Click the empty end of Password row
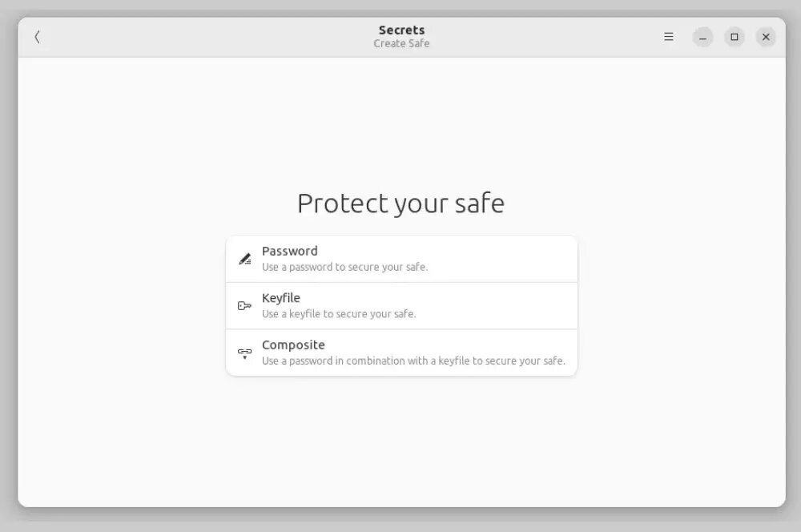 click(511, 259)
